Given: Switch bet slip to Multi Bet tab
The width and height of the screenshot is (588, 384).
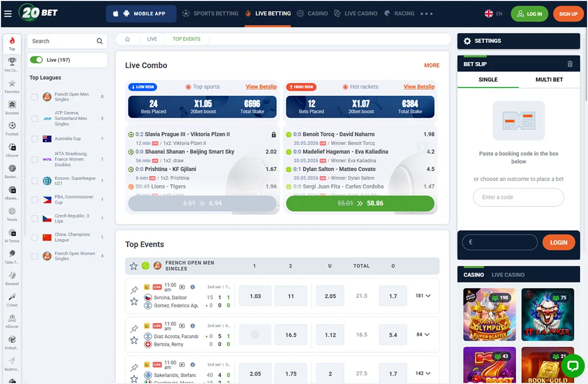Looking at the screenshot, I should 549,79.
